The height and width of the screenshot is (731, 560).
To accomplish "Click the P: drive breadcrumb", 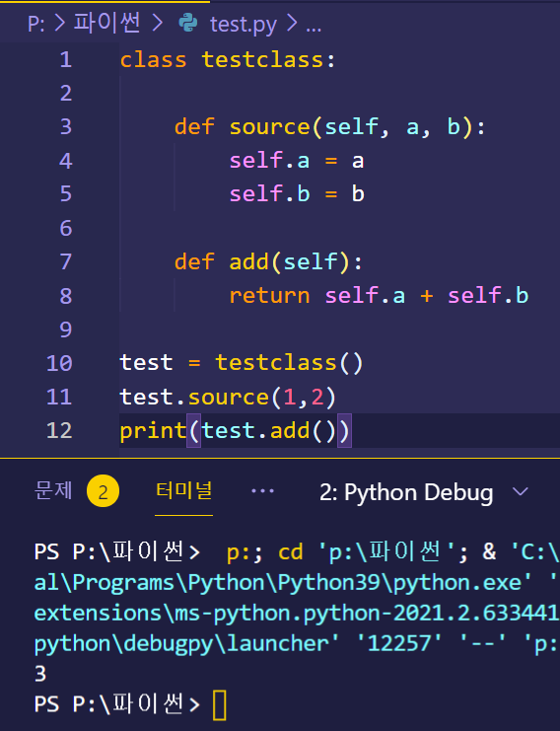I will (x=36, y=24).
